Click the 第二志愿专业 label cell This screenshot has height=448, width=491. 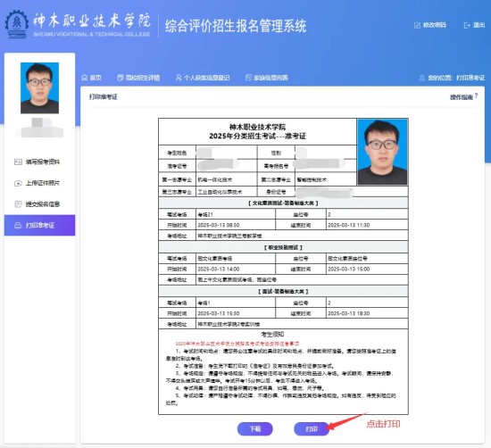pyautogui.click(x=276, y=179)
